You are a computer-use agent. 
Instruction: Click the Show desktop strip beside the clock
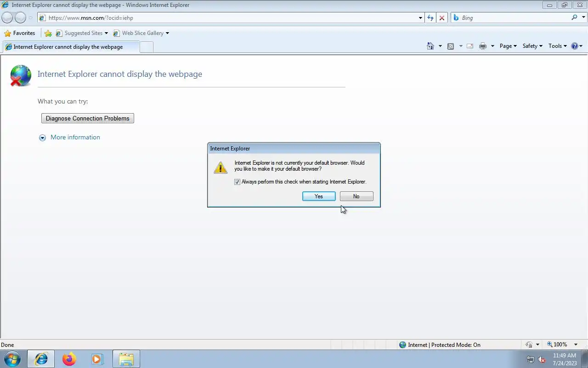[x=584, y=359]
